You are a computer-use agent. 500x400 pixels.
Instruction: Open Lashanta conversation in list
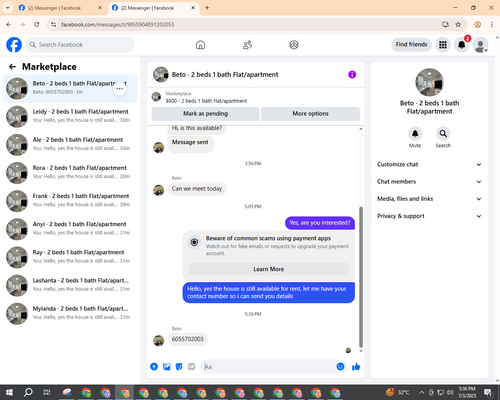coord(70,286)
